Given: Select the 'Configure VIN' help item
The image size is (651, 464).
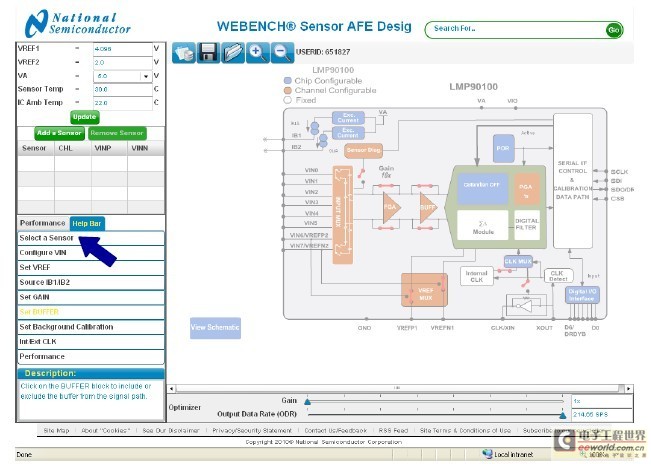Looking at the screenshot, I should (91, 253).
